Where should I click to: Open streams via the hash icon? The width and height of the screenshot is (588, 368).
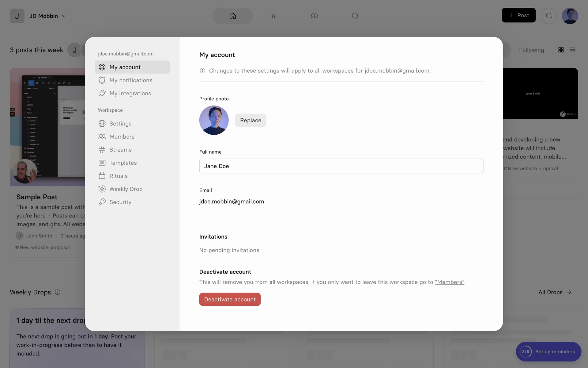pos(273,16)
